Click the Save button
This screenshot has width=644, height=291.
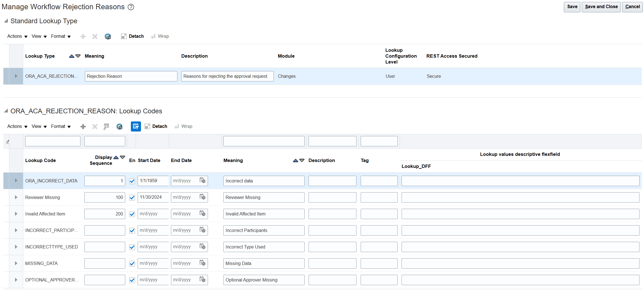click(572, 7)
